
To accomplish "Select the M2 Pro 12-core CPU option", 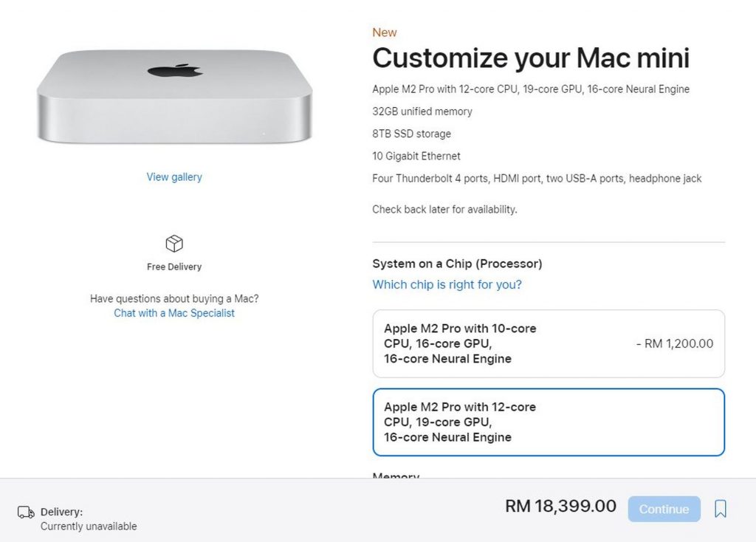I will pos(549,422).
